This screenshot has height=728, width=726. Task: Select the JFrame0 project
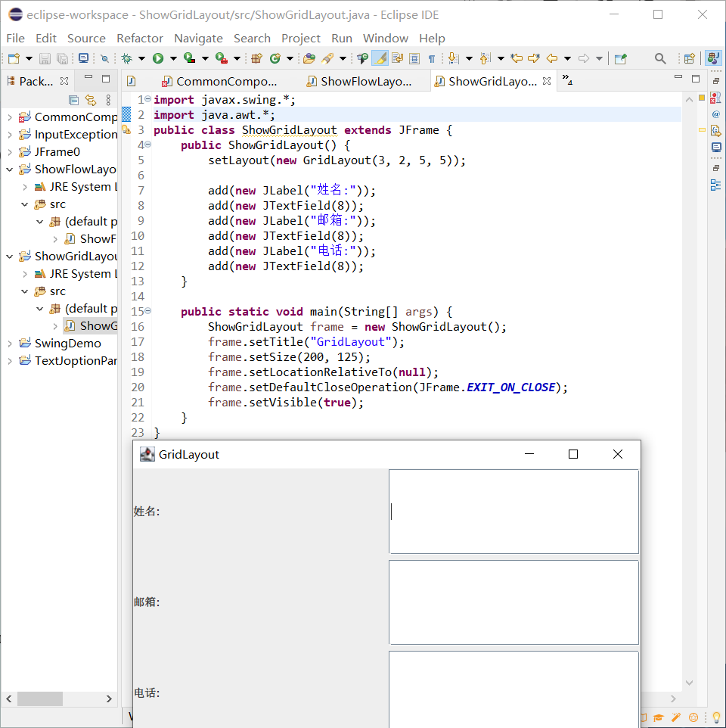pos(57,152)
